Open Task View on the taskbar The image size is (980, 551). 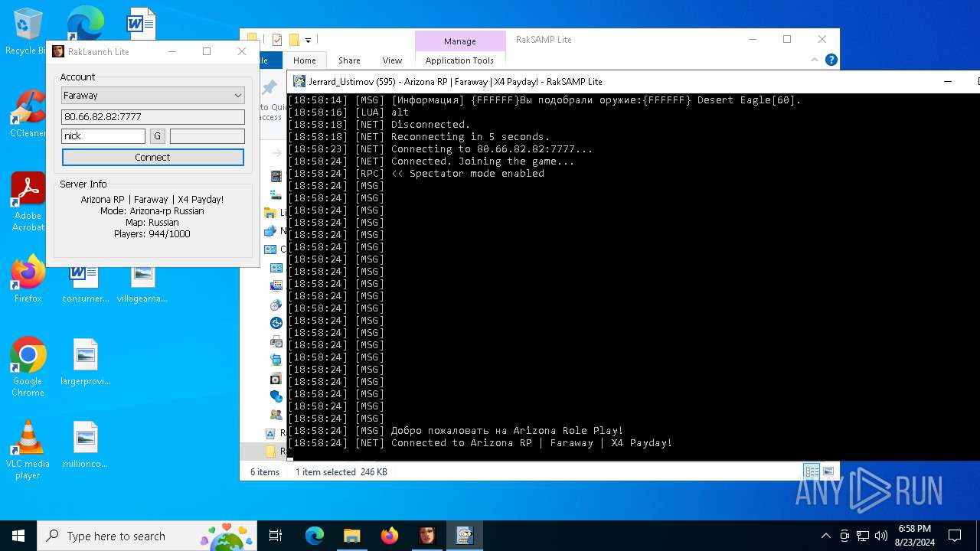click(276, 536)
